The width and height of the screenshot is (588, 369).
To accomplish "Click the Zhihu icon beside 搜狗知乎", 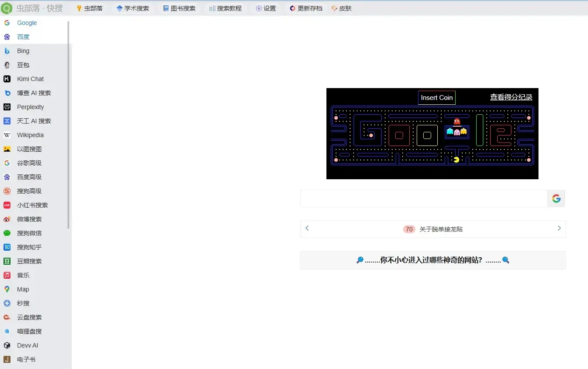I will point(7,247).
